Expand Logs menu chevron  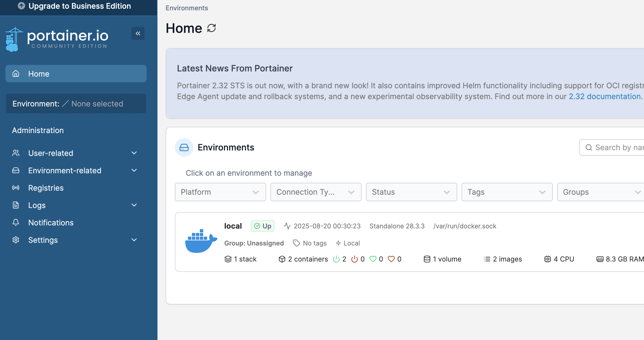134,205
